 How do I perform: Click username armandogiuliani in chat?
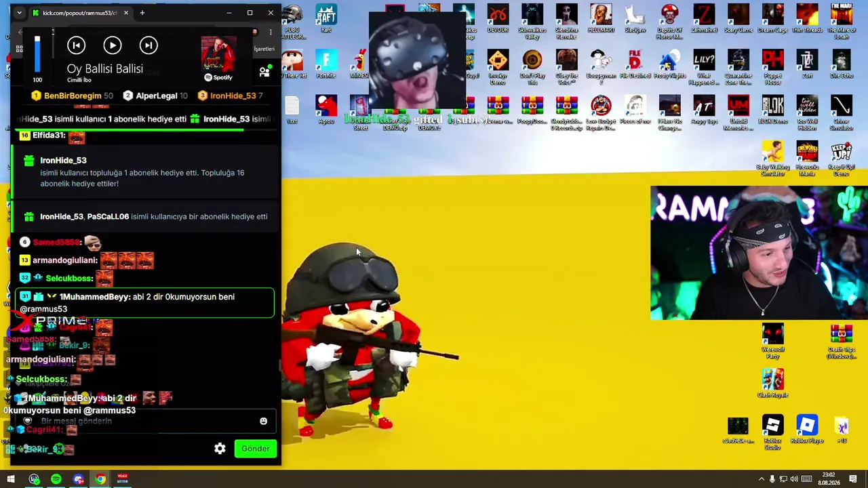[x=64, y=260]
